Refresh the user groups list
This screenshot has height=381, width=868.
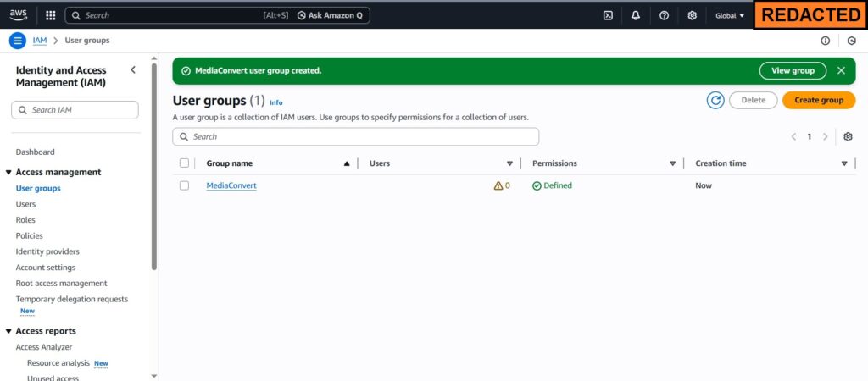pos(715,100)
